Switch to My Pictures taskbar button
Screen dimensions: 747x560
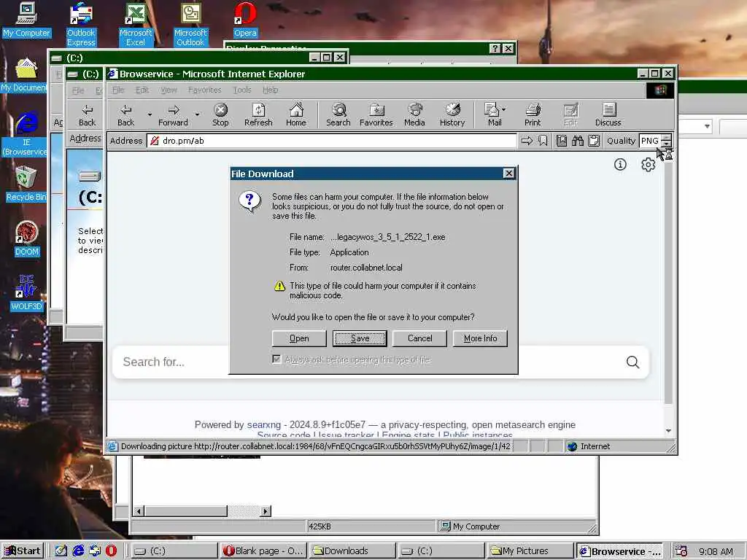point(531,551)
